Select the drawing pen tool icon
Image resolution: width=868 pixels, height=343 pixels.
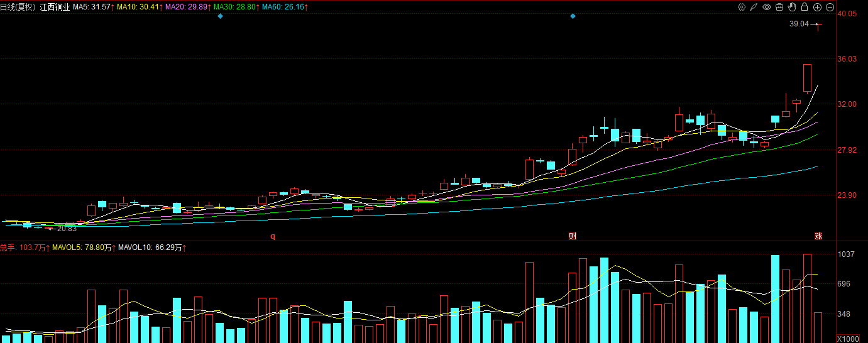pos(754,7)
